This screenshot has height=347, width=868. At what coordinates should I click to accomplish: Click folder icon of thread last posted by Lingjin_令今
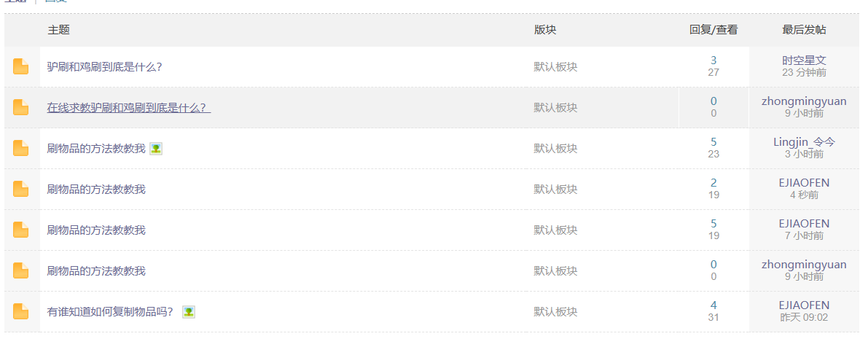click(21, 148)
